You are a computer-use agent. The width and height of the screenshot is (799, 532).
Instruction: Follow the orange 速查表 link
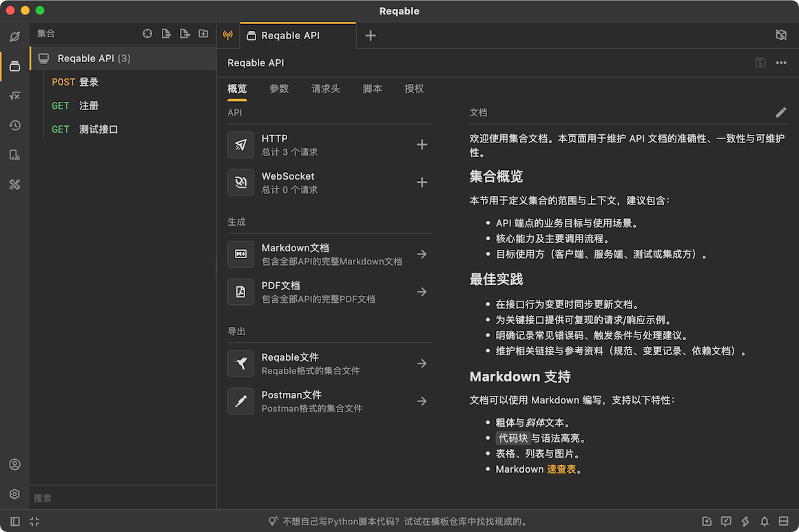pyautogui.click(x=561, y=469)
